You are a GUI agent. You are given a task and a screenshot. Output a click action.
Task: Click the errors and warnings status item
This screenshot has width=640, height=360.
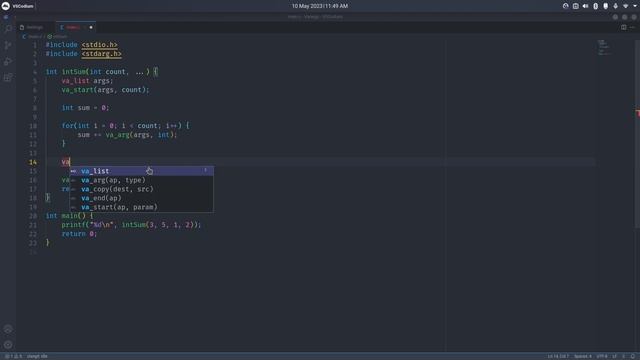point(13,356)
